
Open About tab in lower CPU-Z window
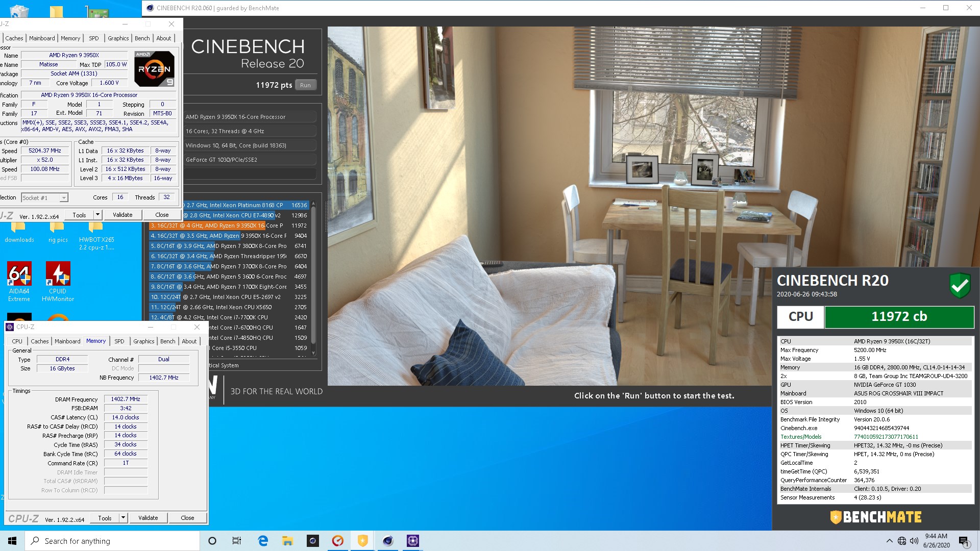click(189, 341)
